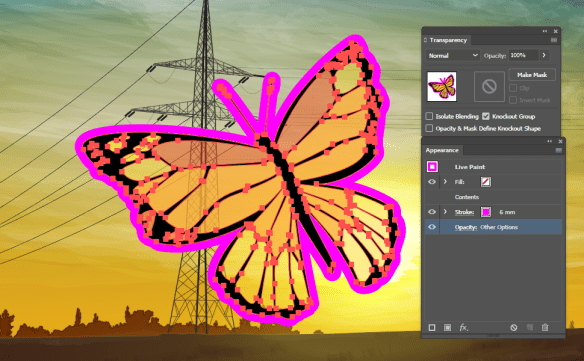Collapse the Transparency panel with double arrows

[x=545, y=31]
